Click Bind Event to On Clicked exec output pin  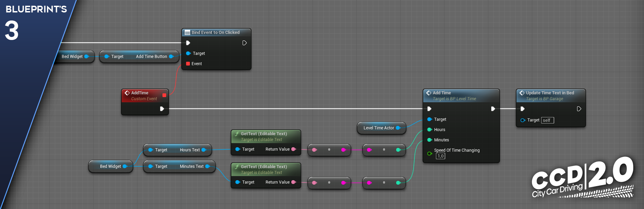coord(245,43)
